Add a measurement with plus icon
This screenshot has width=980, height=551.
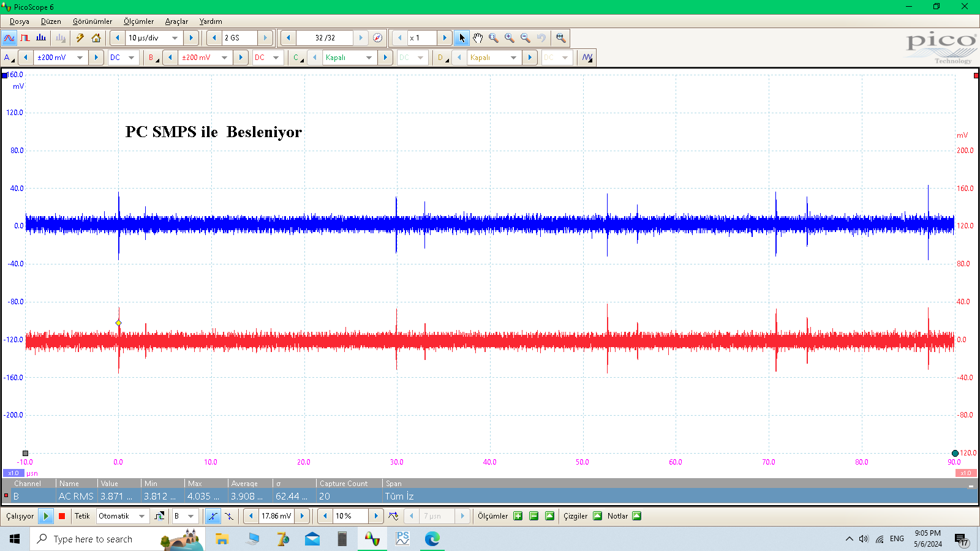518,516
